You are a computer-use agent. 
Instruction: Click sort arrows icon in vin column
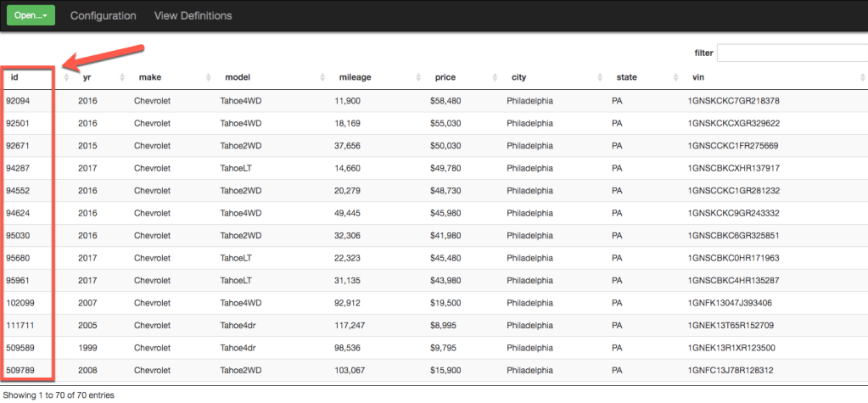(x=862, y=78)
